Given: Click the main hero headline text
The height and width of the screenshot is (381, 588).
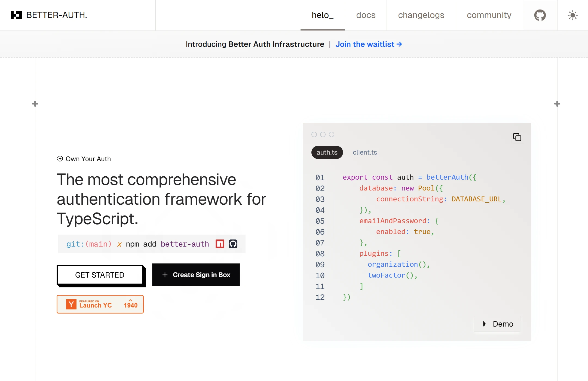Looking at the screenshot, I should (x=161, y=199).
